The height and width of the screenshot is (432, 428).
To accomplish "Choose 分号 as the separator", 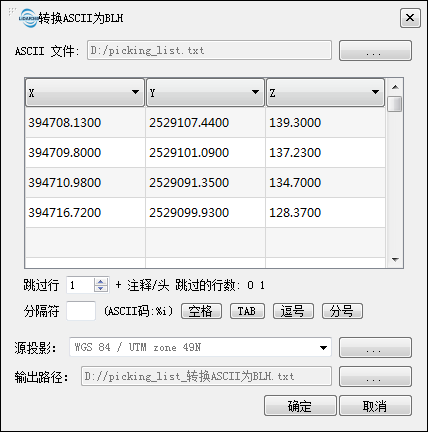I will pyautogui.click(x=342, y=311).
